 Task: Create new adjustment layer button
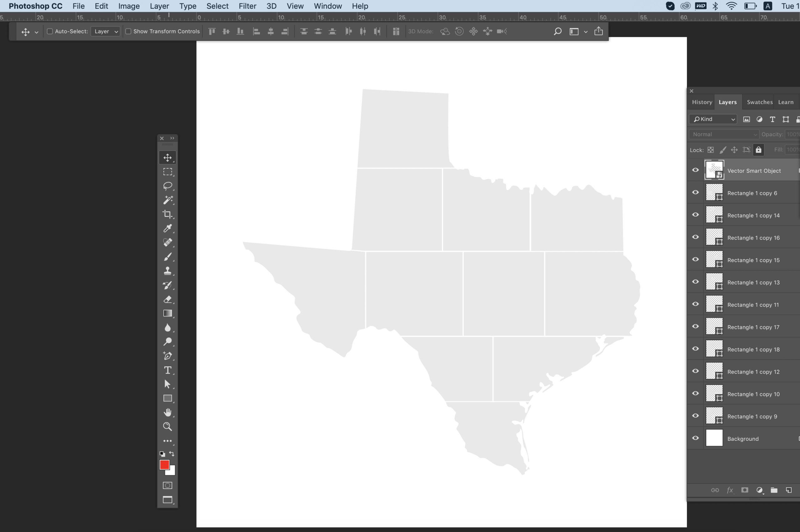(760, 490)
